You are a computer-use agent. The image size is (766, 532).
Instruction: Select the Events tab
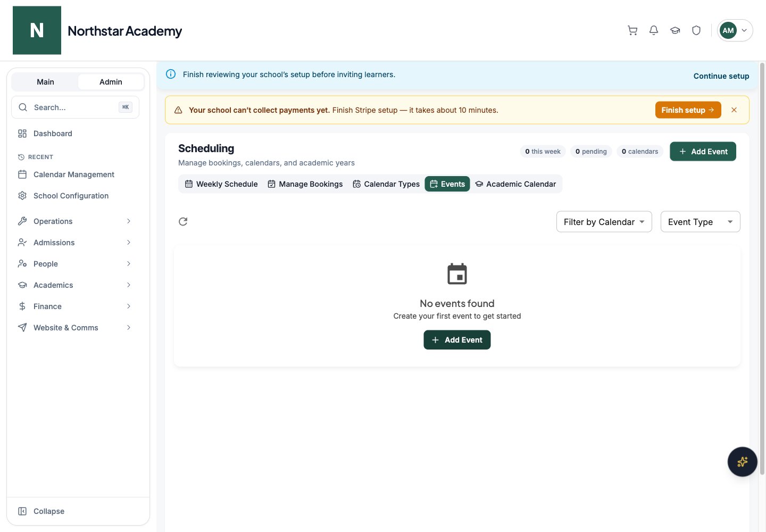[447, 184]
